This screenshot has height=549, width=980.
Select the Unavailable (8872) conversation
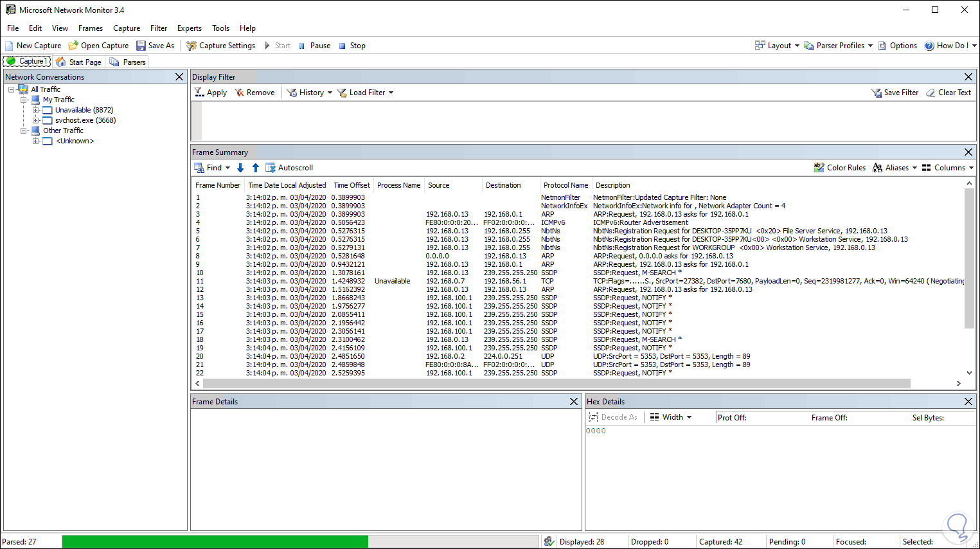tap(84, 110)
